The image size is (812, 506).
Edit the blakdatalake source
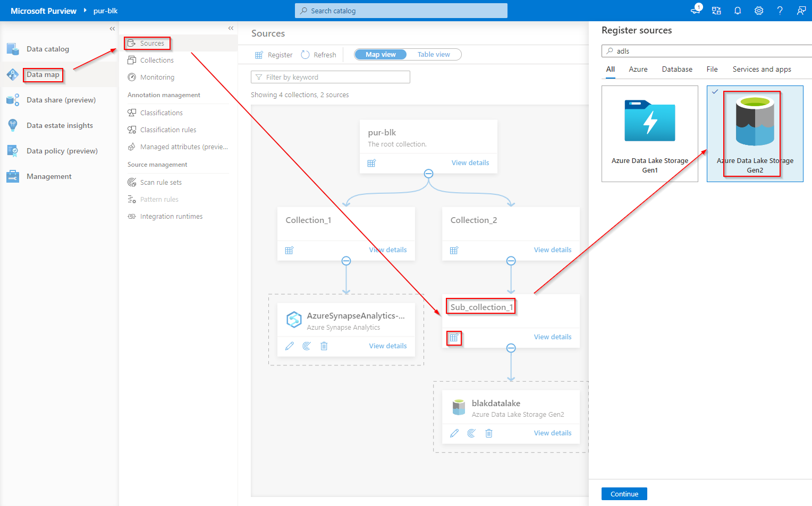point(454,433)
